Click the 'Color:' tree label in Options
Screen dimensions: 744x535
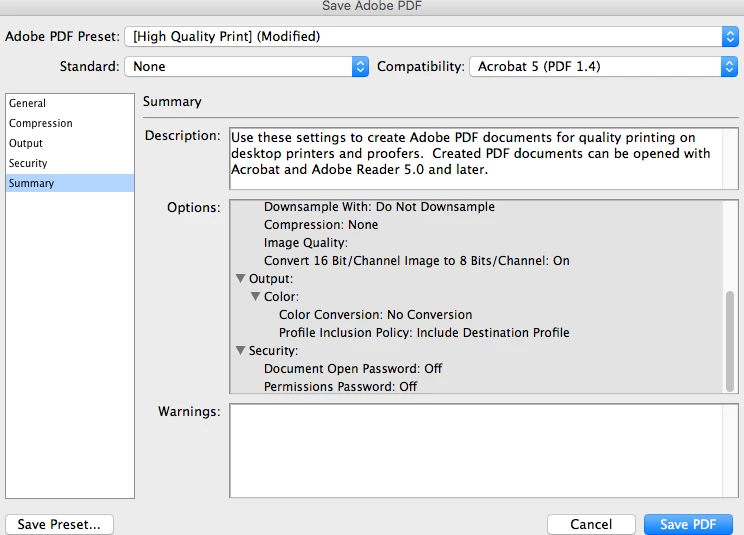(x=281, y=297)
